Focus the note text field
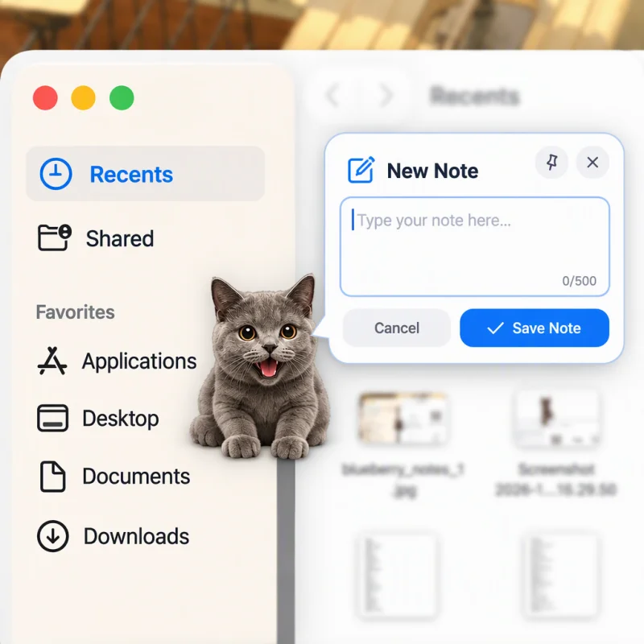Image resolution: width=644 pixels, height=644 pixels. [x=474, y=246]
